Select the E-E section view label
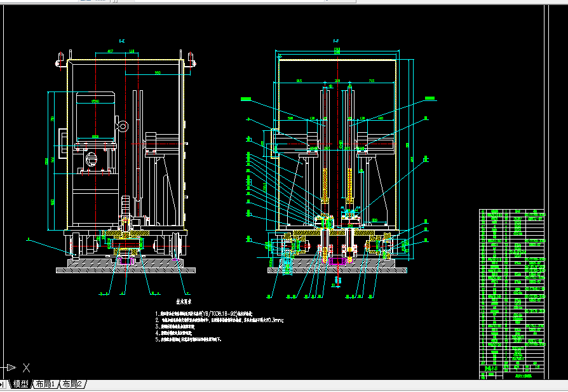 tap(122, 41)
